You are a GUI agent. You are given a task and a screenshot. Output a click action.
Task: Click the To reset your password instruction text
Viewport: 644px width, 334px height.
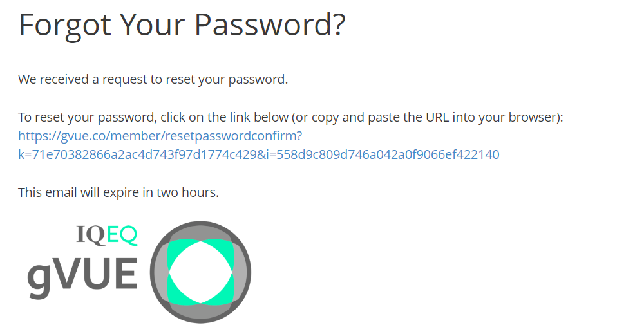pos(290,117)
